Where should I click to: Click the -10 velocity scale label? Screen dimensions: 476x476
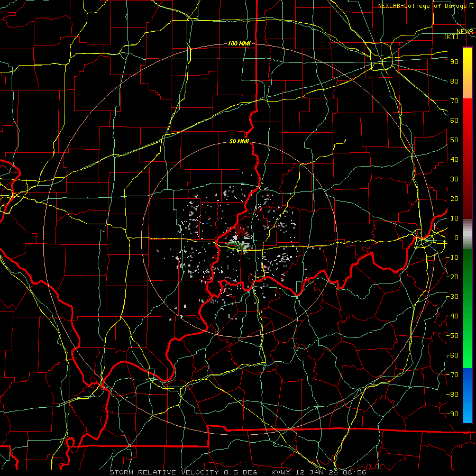pos(452,258)
